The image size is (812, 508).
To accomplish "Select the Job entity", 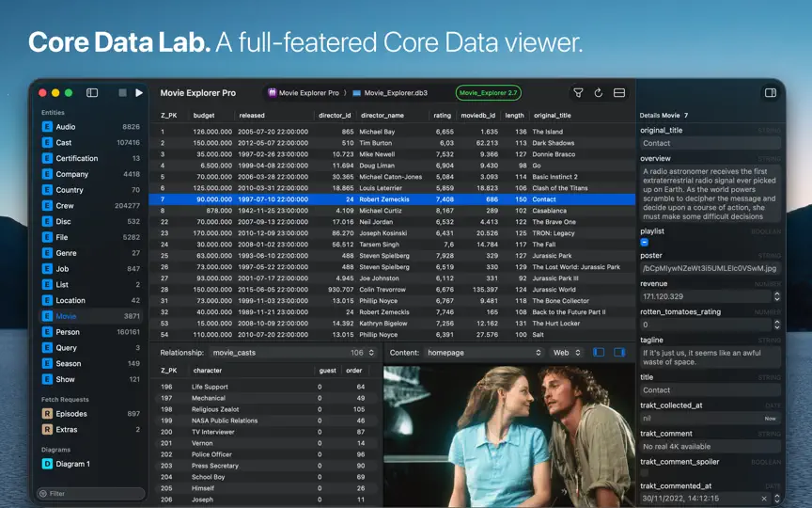I will pyautogui.click(x=90, y=268).
